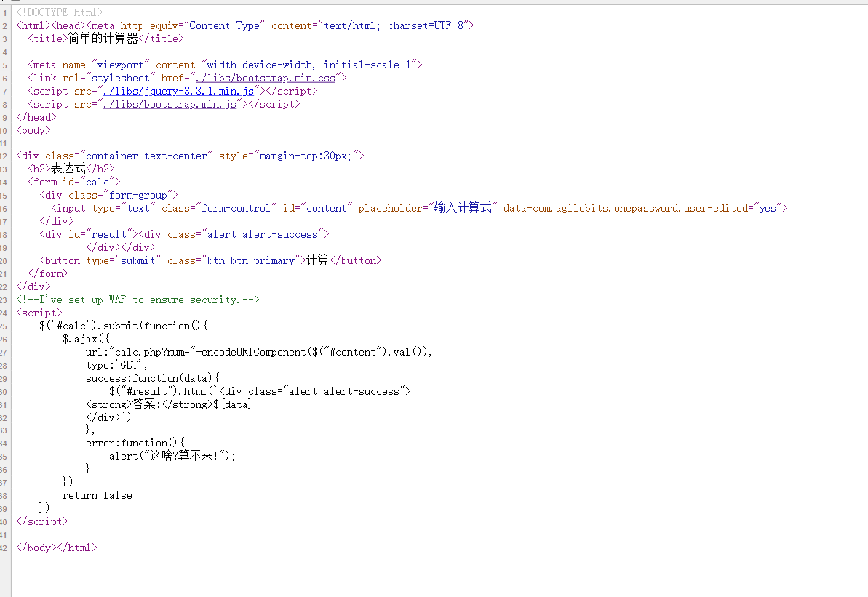
Task: Click the closing </head> tag
Action: (36, 117)
